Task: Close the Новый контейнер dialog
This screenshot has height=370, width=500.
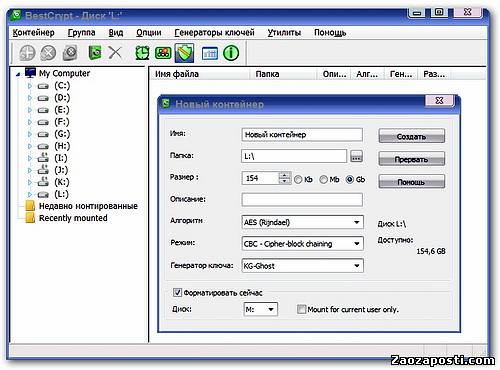Action: click(x=439, y=100)
